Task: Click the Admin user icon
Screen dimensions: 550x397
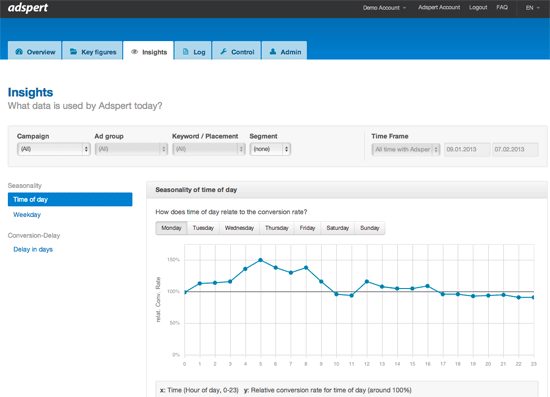Action: coord(273,52)
